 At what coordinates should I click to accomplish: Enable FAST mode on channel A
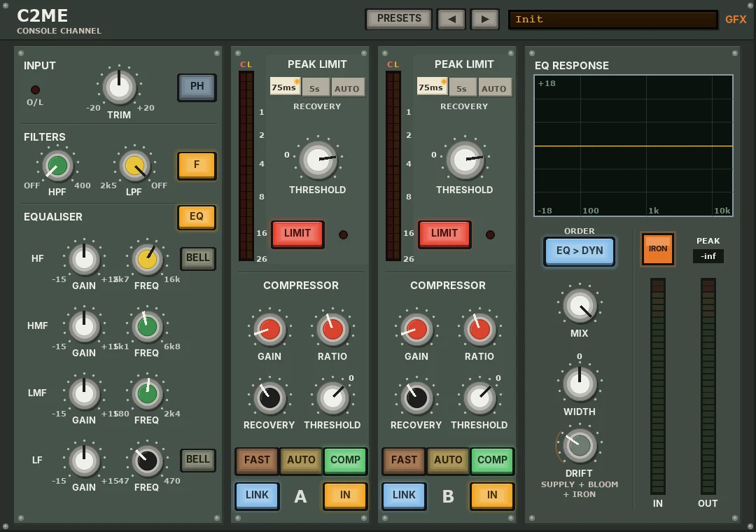[x=257, y=461]
